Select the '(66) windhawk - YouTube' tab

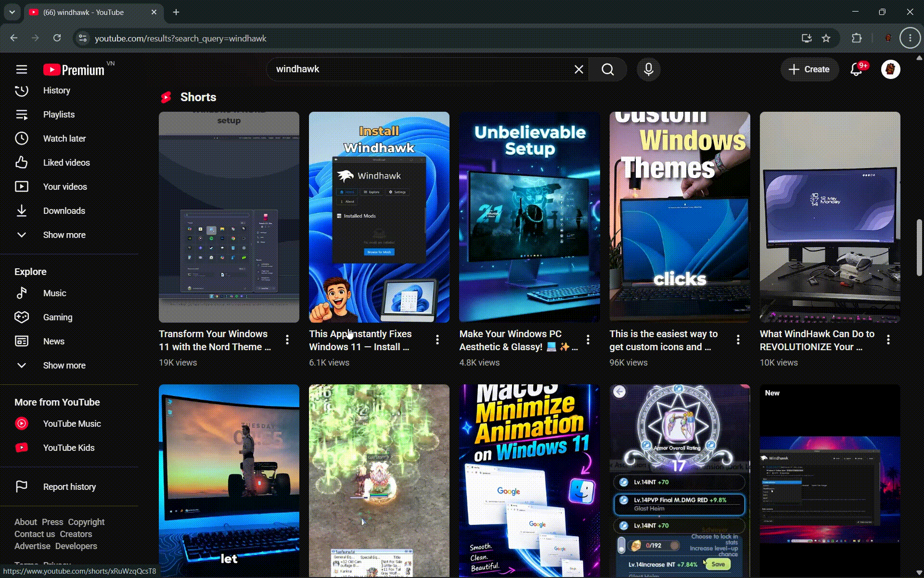(93, 12)
